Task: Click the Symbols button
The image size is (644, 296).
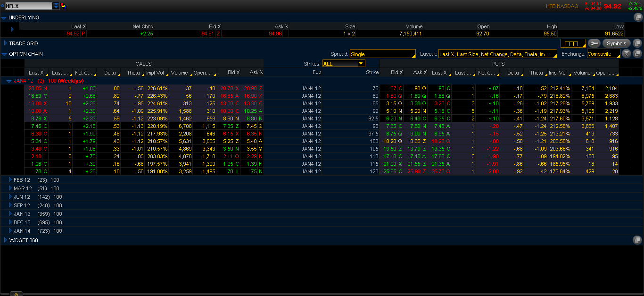Action: coord(616,43)
